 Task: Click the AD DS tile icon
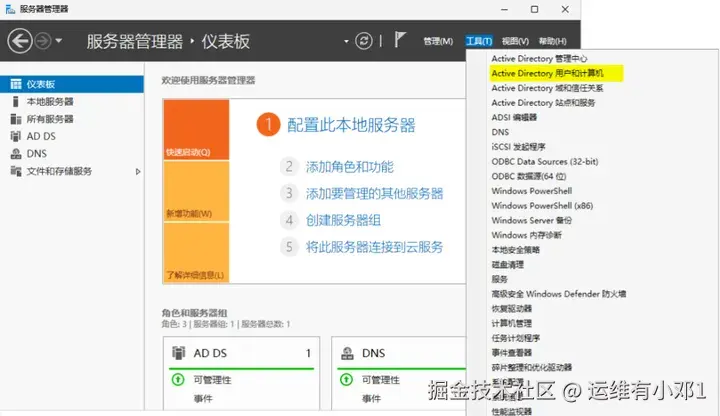click(179, 353)
